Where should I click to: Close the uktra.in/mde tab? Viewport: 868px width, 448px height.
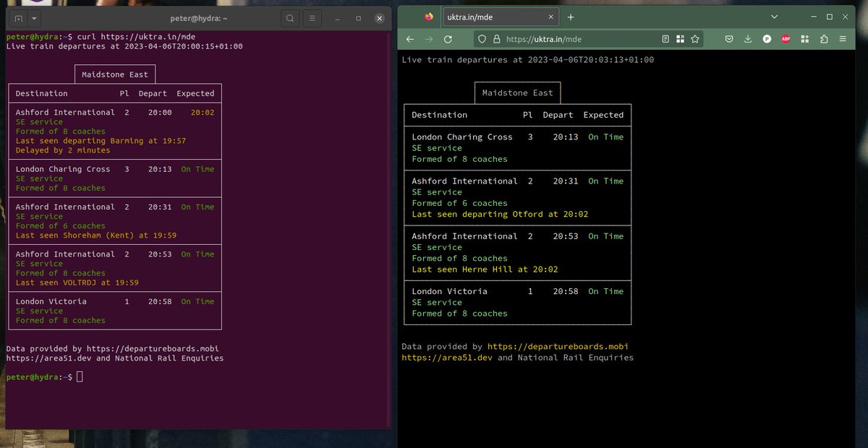tap(550, 17)
